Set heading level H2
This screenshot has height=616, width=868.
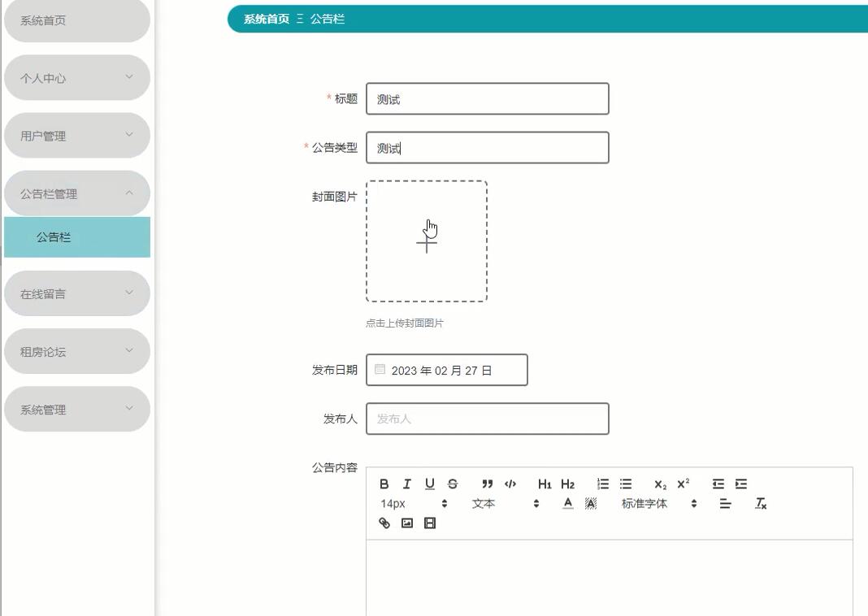pos(567,484)
